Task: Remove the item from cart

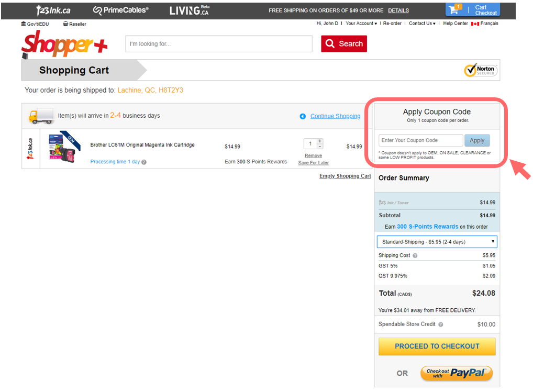Action: pos(314,155)
